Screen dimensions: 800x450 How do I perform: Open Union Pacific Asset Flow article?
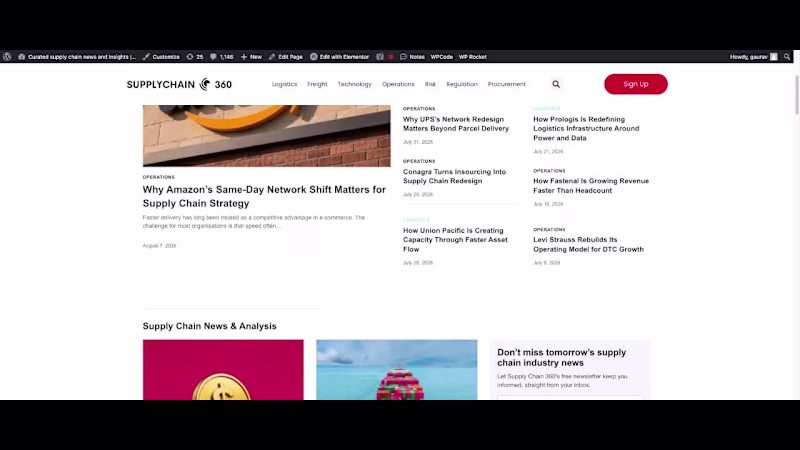point(455,240)
